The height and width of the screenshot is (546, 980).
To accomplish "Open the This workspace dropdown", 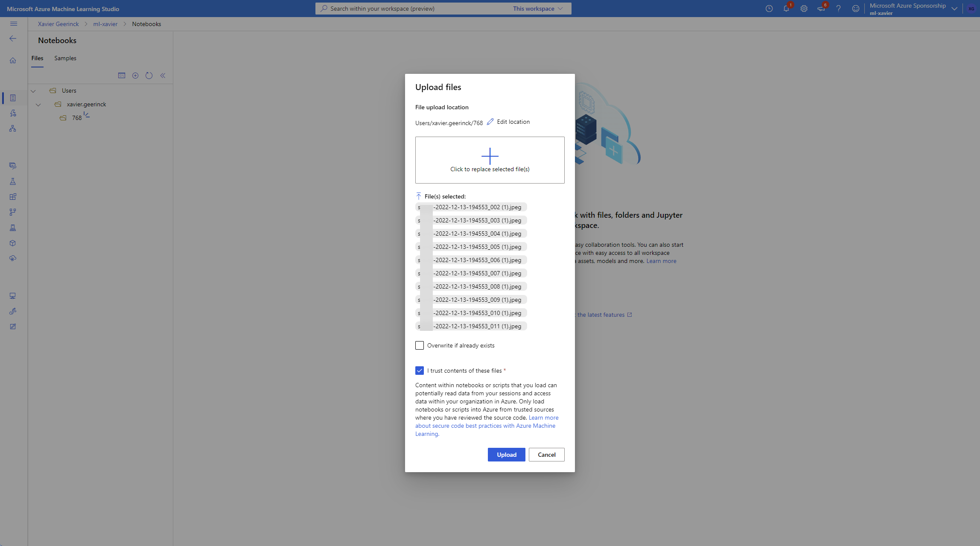I will [x=538, y=9].
